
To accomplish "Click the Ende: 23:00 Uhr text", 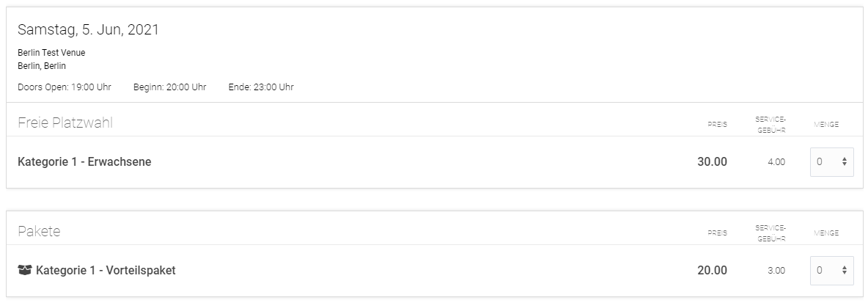I will click(261, 87).
